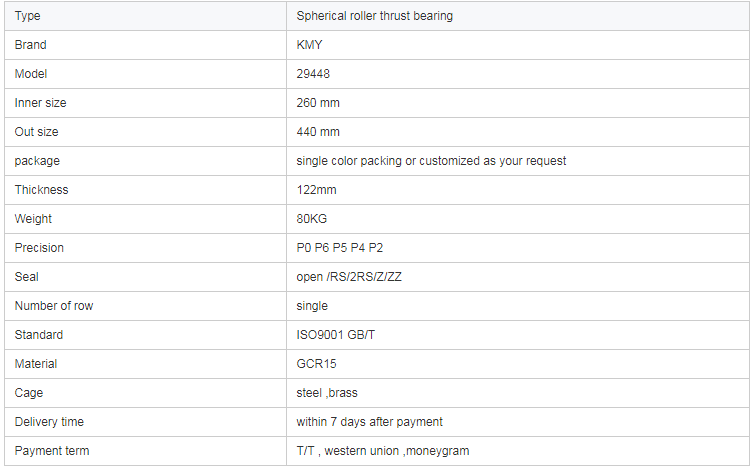Click 'within 7 days after payment' text

tap(369, 422)
